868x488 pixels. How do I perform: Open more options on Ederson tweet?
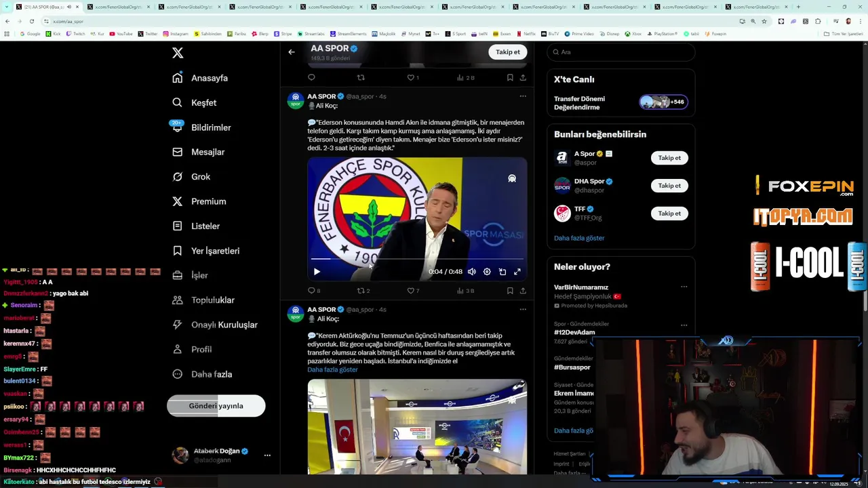coord(523,96)
